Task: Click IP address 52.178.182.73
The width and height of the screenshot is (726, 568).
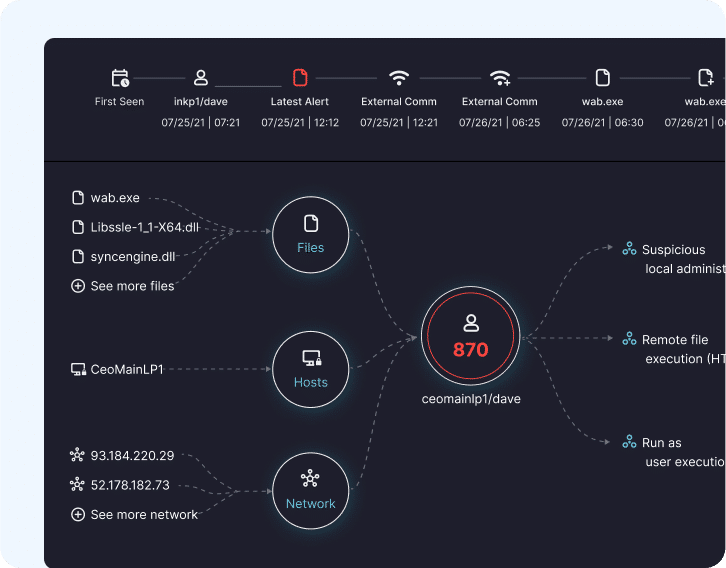Action: point(129,485)
